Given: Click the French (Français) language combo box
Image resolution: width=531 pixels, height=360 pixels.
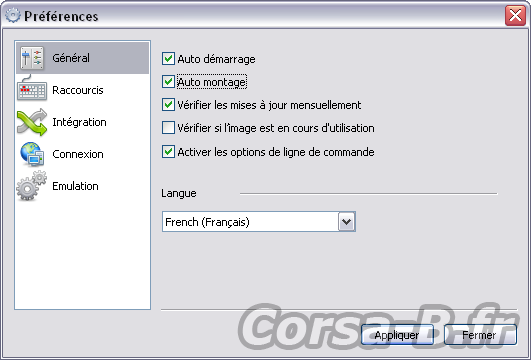Looking at the screenshot, I should tap(259, 222).
